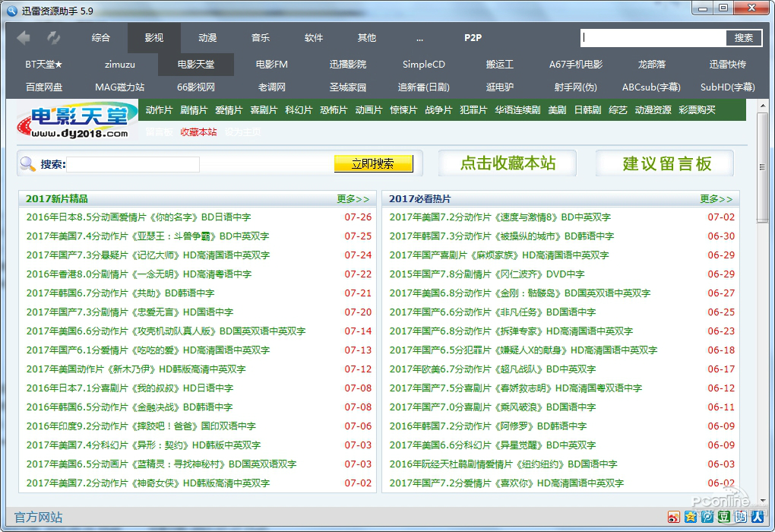
Task: Open the Baidu Tieba share icon
Action: 740,518
